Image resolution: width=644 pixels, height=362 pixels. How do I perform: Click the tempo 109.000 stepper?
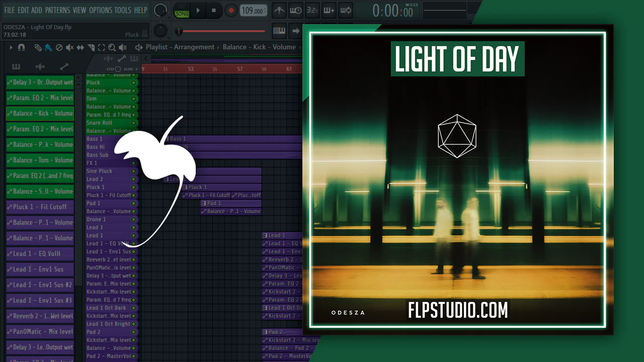coord(253,11)
